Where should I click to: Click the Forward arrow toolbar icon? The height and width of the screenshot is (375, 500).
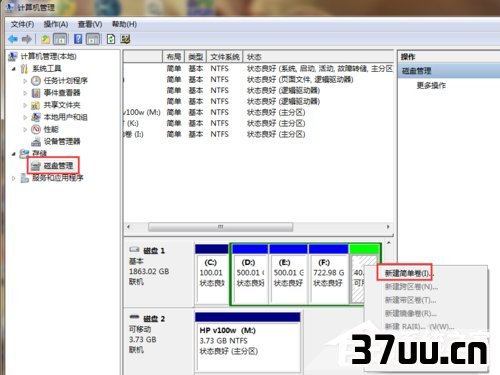27,39
